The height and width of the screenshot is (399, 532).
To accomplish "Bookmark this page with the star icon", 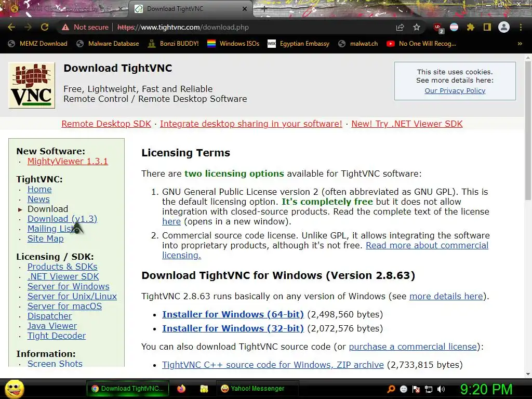I will tap(417, 27).
